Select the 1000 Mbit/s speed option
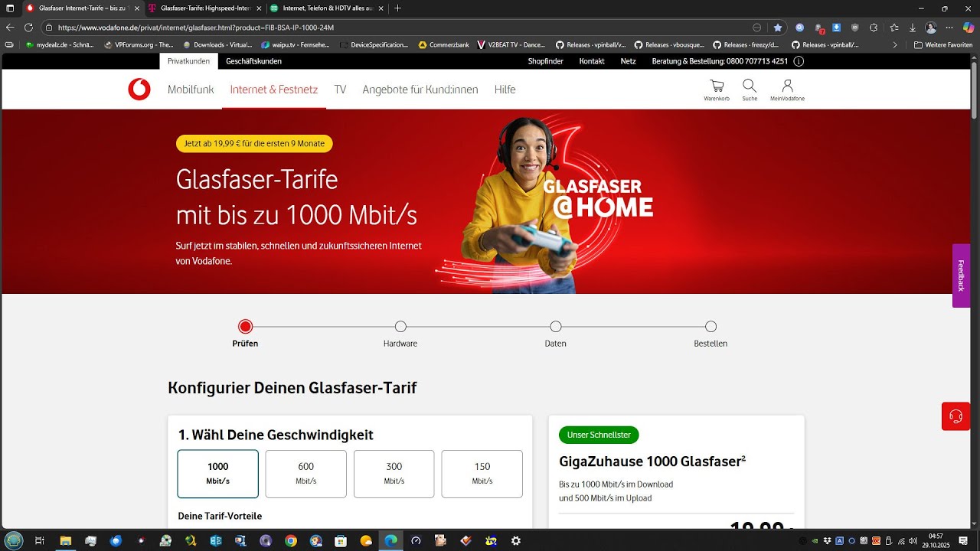 coord(217,474)
